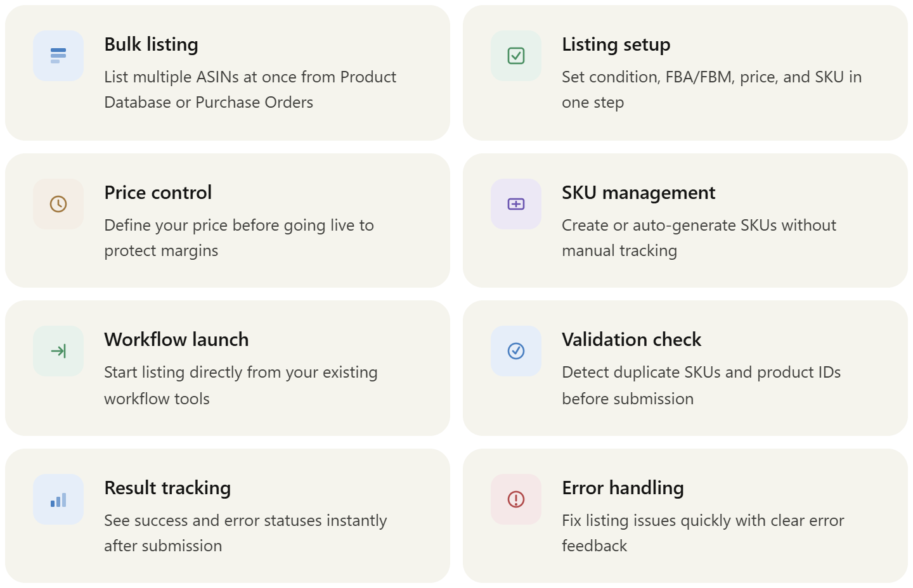Click the SKU management plus-box icon
Viewport: 913px width, 588px height.
pyautogui.click(x=516, y=204)
